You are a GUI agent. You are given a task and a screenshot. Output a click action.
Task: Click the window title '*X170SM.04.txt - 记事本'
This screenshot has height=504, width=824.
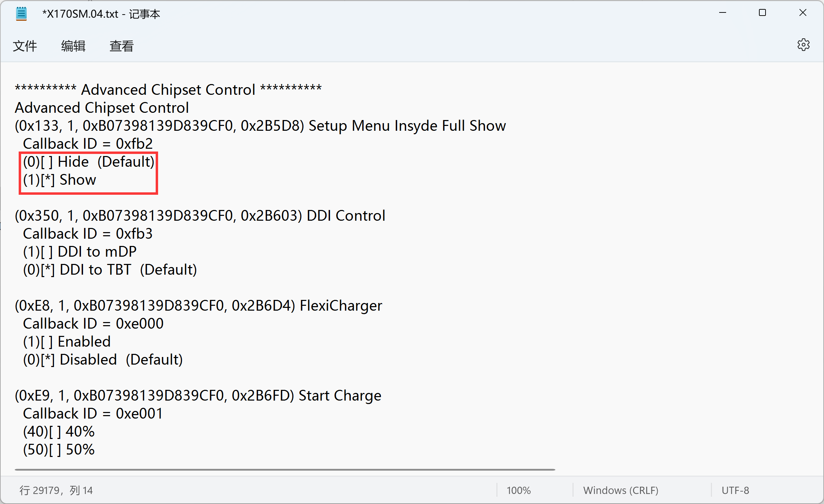click(101, 14)
